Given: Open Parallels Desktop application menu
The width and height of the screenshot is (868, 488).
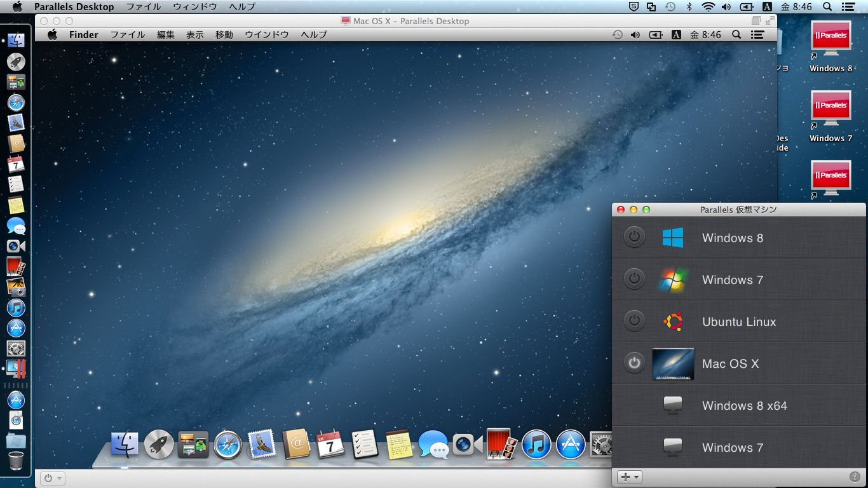Looking at the screenshot, I should pos(74,7).
